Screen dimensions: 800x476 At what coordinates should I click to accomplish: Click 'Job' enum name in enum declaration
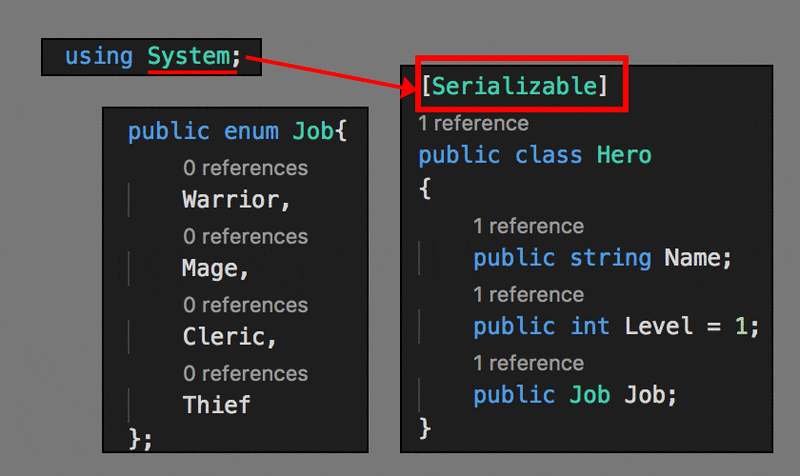[313, 131]
